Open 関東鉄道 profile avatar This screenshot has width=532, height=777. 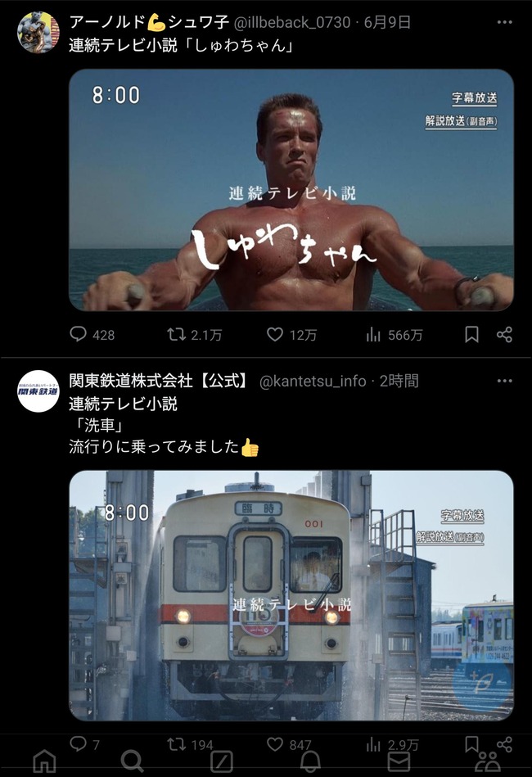(38, 391)
